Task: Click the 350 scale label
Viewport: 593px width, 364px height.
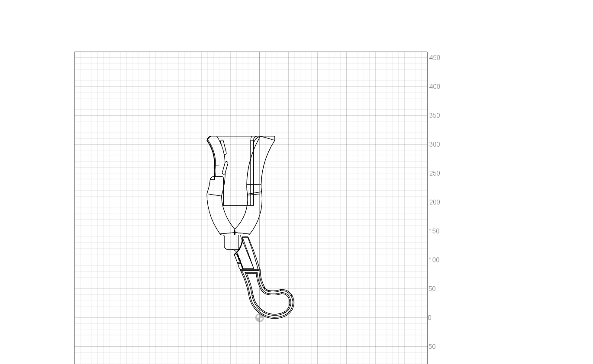Action: (435, 116)
